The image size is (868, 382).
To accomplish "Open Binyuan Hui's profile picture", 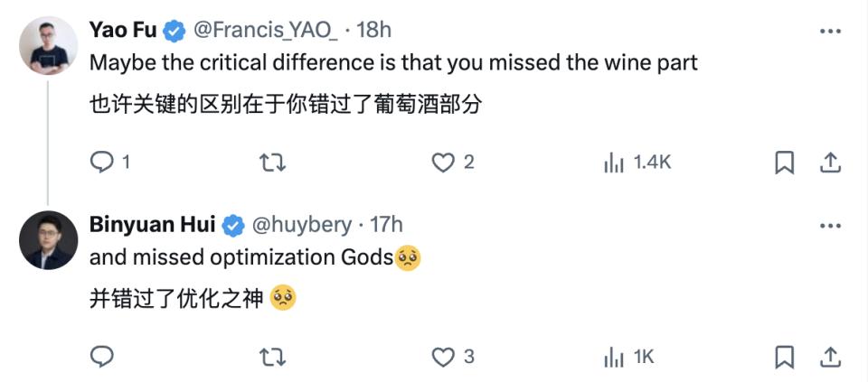I will (48, 240).
